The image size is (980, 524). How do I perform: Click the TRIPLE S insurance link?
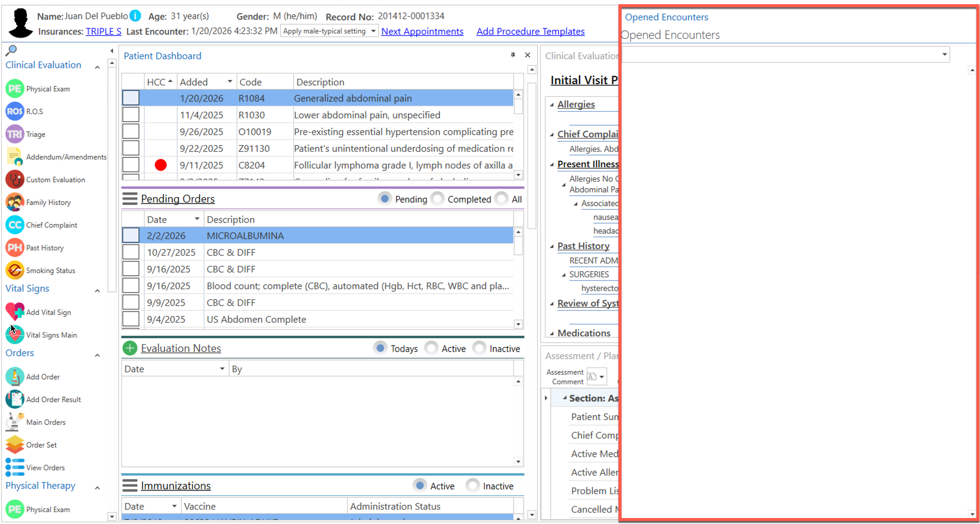coord(103,31)
